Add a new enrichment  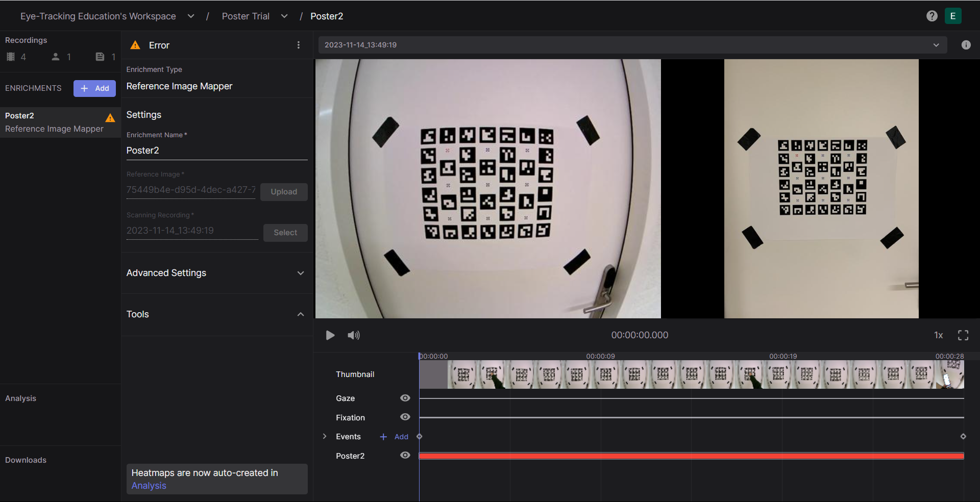[x=94, y=88]
